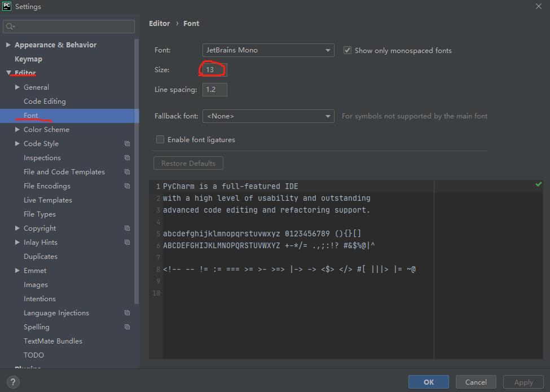The image size is (550, 392).
Task: Click the PyCharm logo icon in title bar
Action: 7,6
